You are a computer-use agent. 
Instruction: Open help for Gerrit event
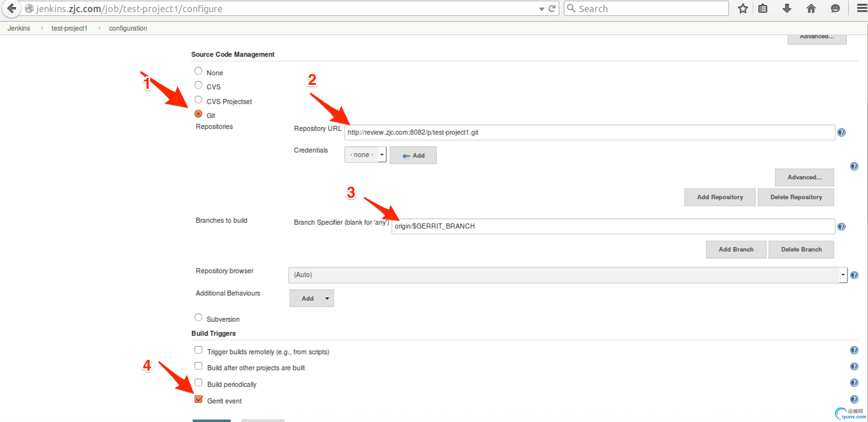854,399
